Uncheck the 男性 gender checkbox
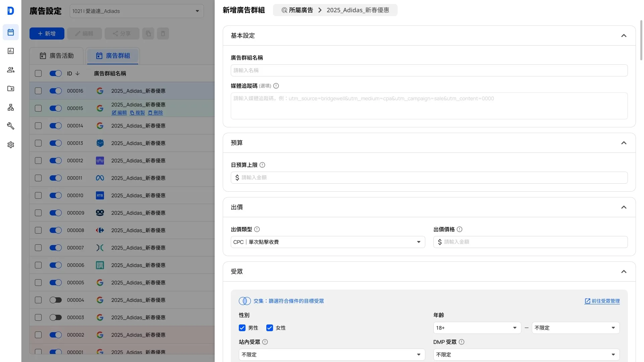Screen dimensions: 644x362 point(242,328)
